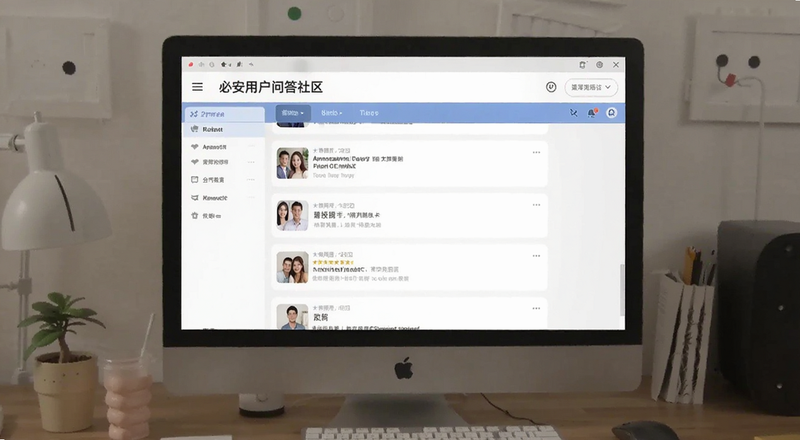
Task: Click the yellow star rating on the post
Action: click(x=333, y=262)
